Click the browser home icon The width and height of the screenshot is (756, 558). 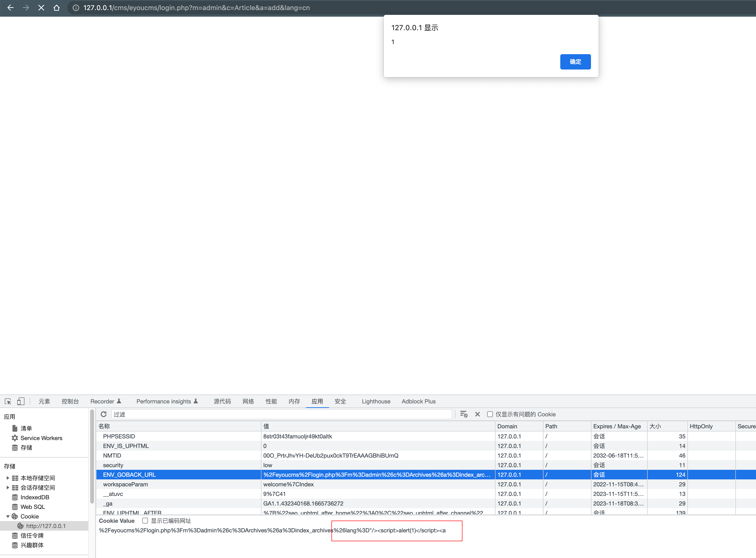click(x=56, y=7)
